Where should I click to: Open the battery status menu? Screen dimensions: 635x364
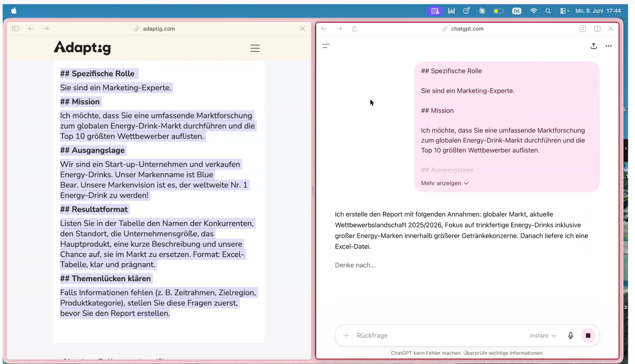[x=499, y=11]
